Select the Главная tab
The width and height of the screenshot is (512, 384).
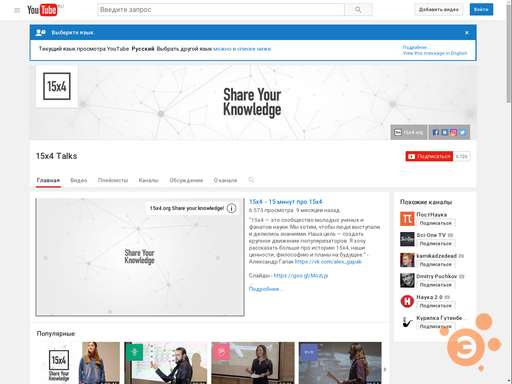[48, 180]
